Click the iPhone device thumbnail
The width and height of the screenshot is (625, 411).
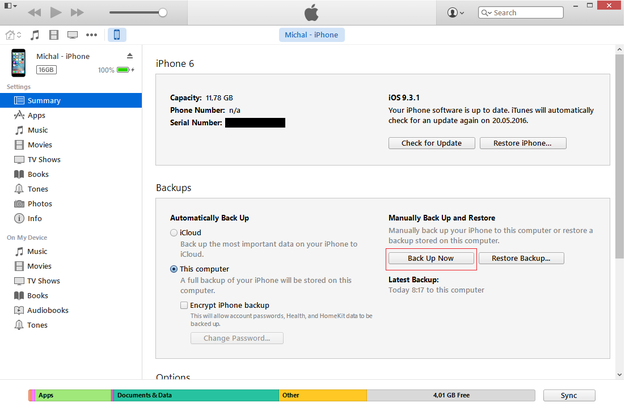click(18, 63)
